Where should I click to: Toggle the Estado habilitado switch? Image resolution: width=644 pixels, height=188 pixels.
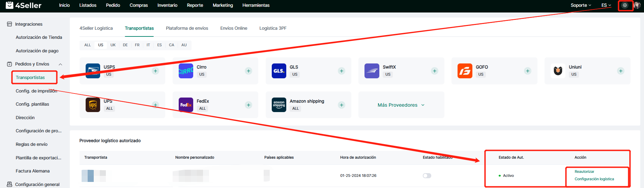coord(427,176)
